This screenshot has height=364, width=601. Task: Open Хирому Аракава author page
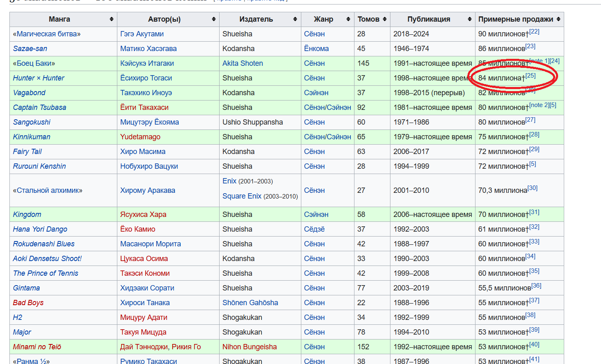click(148, 190)
